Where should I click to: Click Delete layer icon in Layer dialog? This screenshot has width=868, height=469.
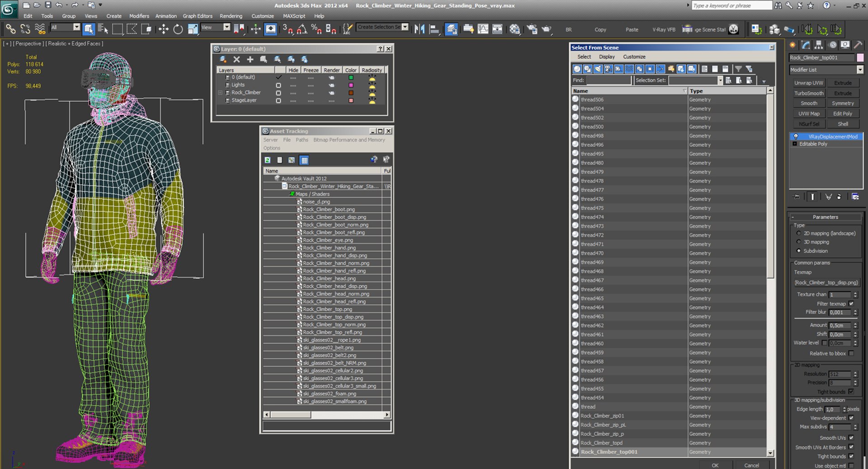(236, 59)
